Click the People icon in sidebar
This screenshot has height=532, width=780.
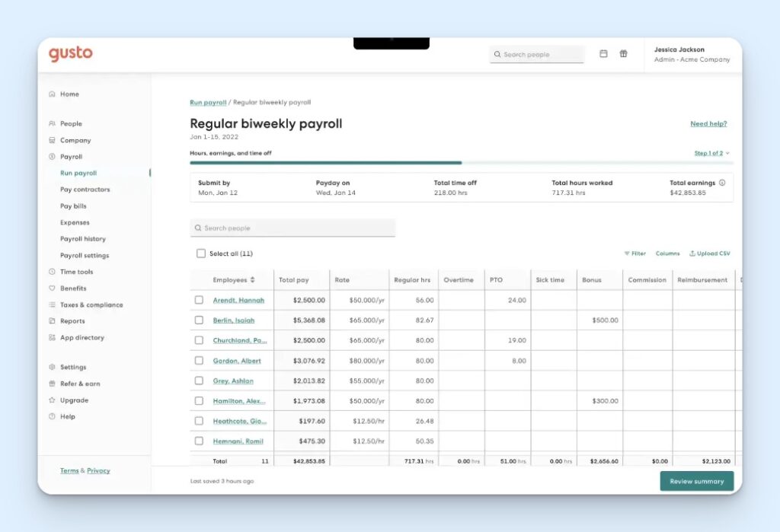[53, 123]
